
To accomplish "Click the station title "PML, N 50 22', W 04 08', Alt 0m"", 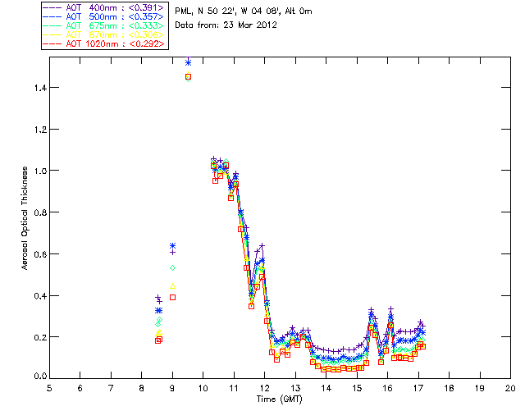I will 244,11.
